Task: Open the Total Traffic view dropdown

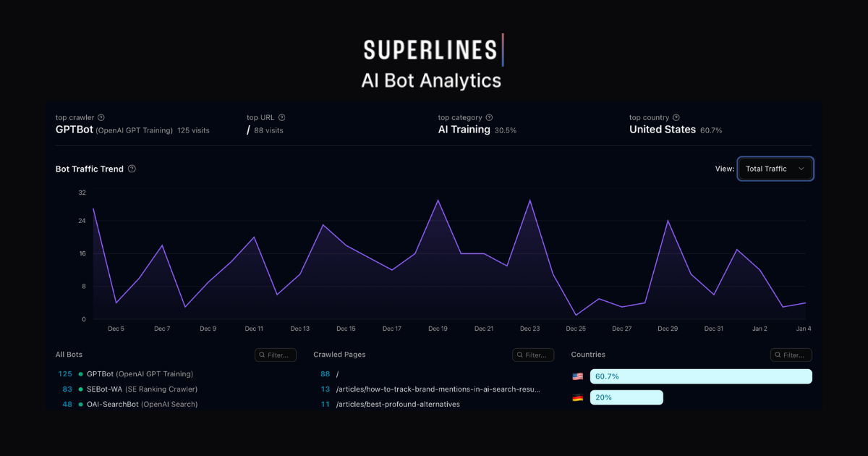Action: coord(775,169)
